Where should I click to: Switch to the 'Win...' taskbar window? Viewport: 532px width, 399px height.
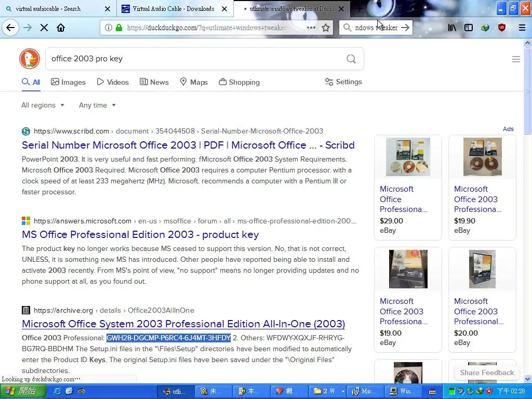(403, 392)
